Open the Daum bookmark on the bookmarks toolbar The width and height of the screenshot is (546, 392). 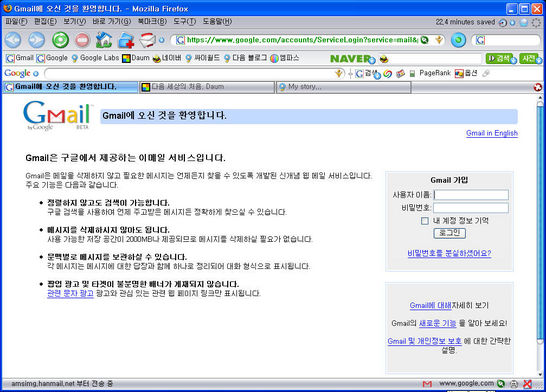coord(136,58)
